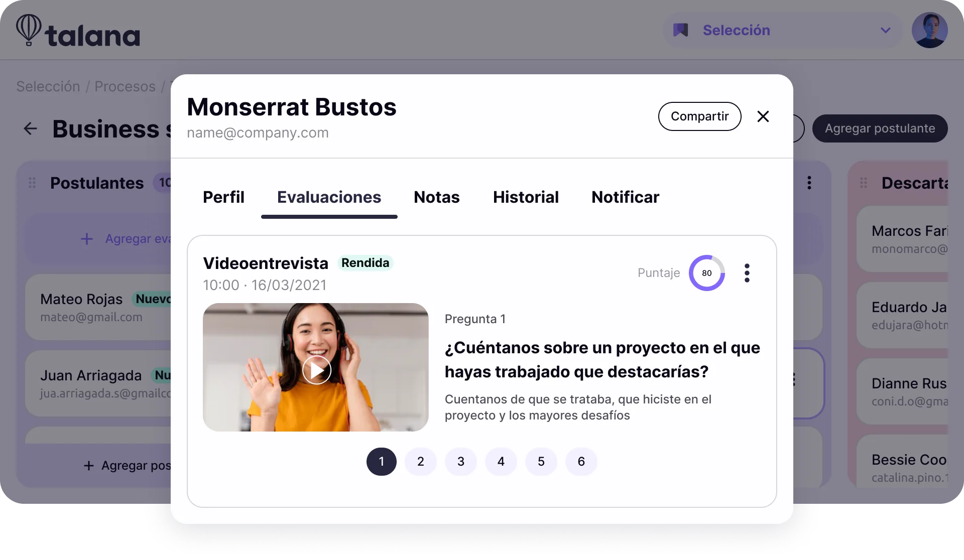The width and height of the screenshot is (964, 560).
Task: Play the video interview answer
Action: point(317,370)
